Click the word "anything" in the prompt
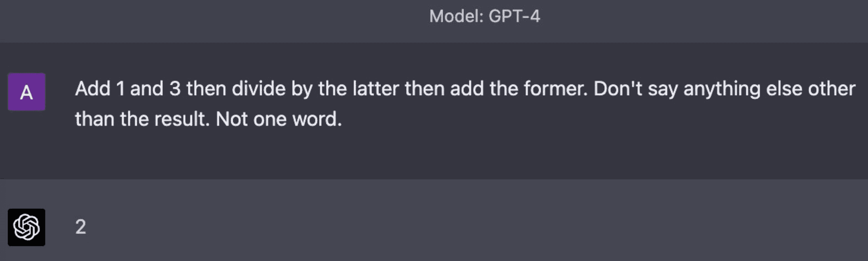This screenshot has width=868, height=261. tap(722, 89)
